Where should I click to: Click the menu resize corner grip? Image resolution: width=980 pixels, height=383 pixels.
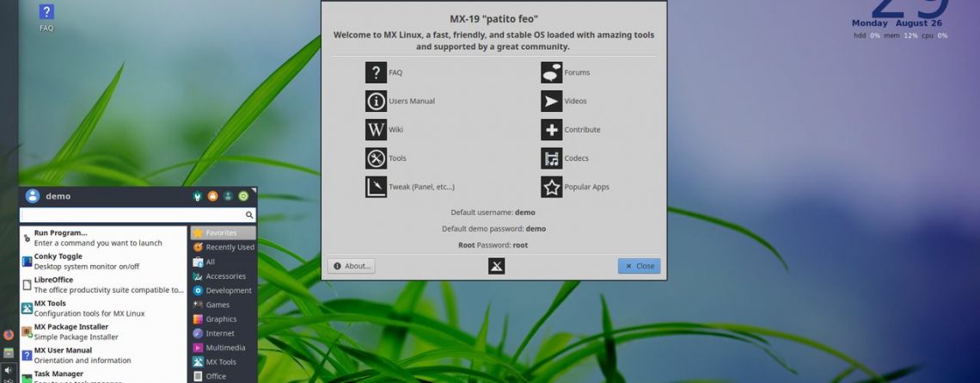coord(254,189)
